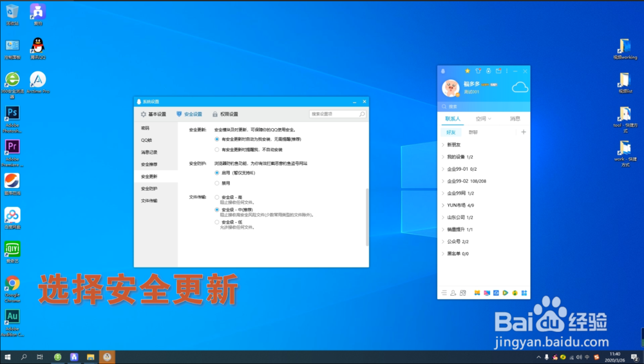This screenshot has height=364, width=644.
Task: Open the Windows Start button
Action: 7,357
